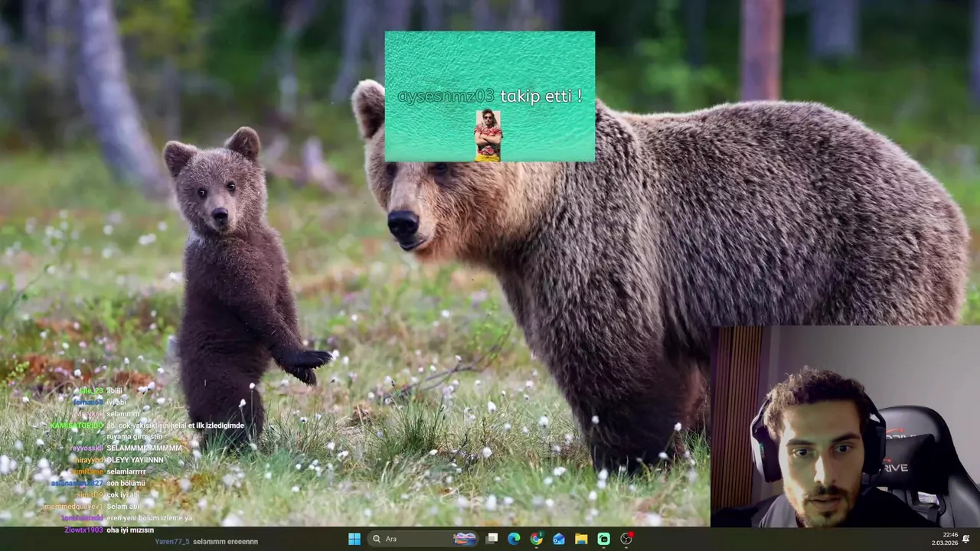Open the notification bell in system tray
Image resolution: width=980 pixels, height=551 pixels.
[x=966, y=539]
